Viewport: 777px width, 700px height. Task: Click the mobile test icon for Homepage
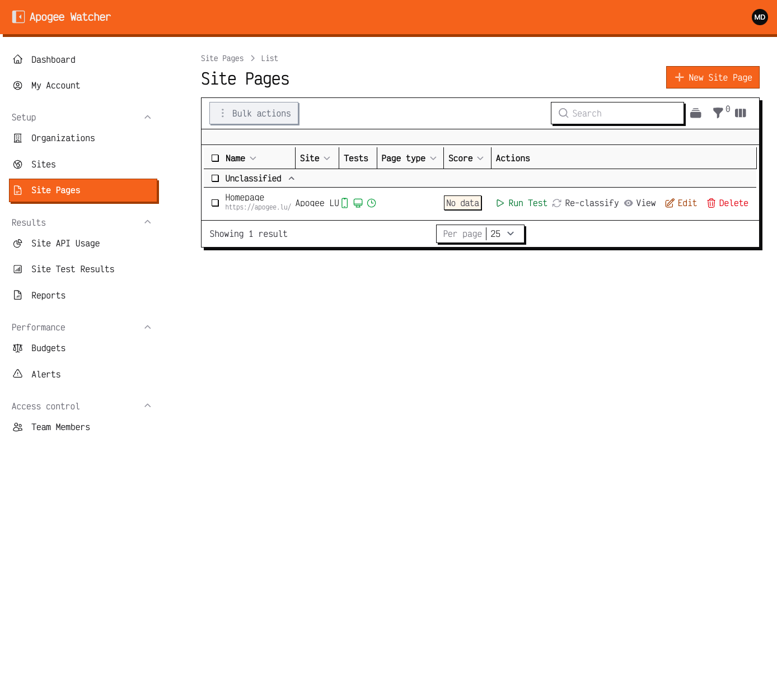pyautogui.click(x=345, y=203)
